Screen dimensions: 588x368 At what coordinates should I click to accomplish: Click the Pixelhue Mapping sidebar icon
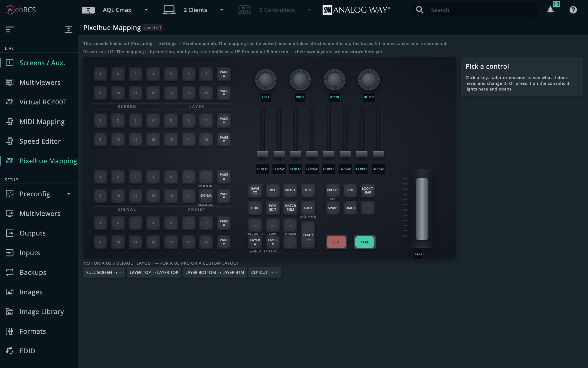coord(10,161)
